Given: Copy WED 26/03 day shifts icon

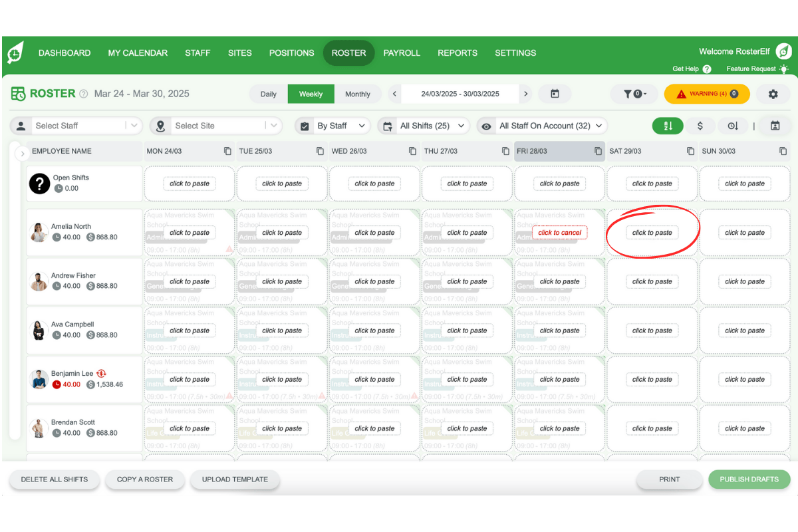Looking at the screenshot, I should 412,151.
